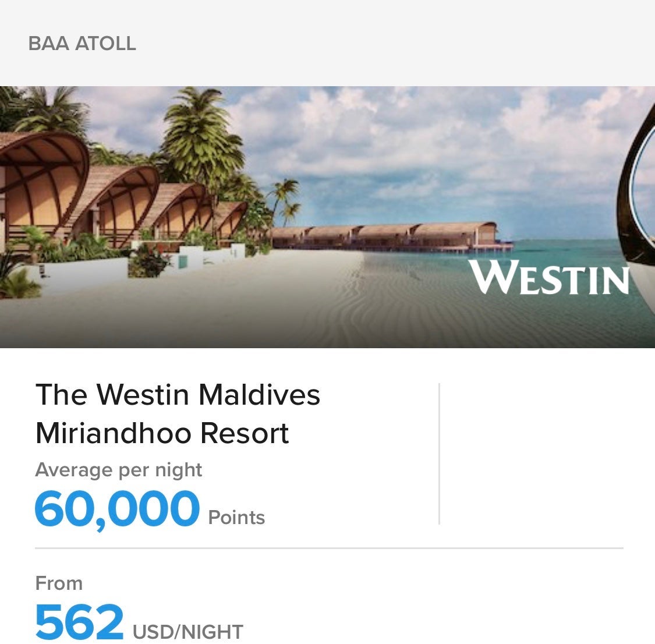The height and width of the screenshot is (644, 655).
Task: Select the 60,000 points nightly rate
Action: pos(117,509)
